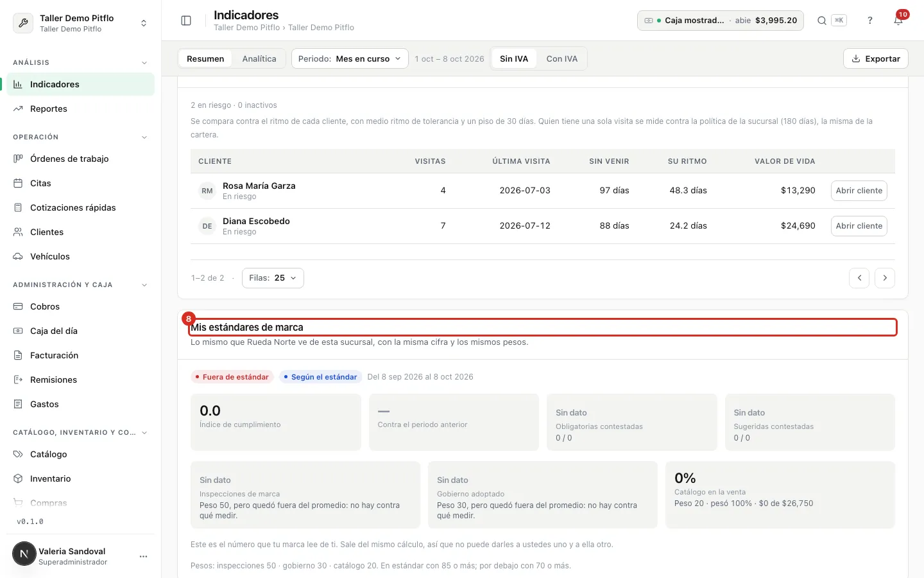Open Cobros page

(x=80, y=306)
